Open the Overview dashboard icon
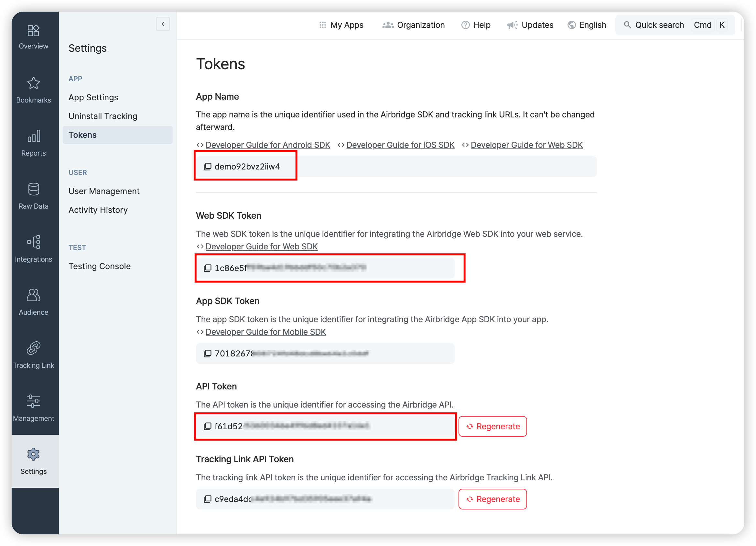 tap(33, 31)
